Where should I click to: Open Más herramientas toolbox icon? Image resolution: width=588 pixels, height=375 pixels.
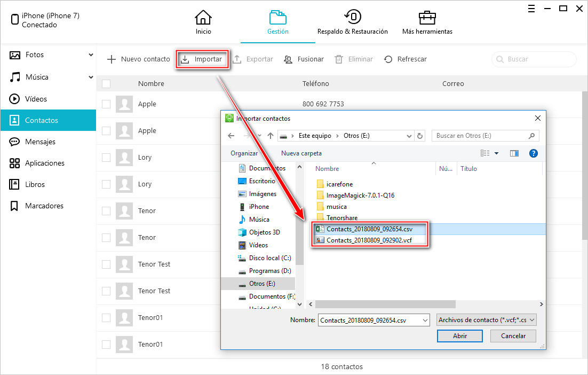pyautogui.click(x=427, y=18)
